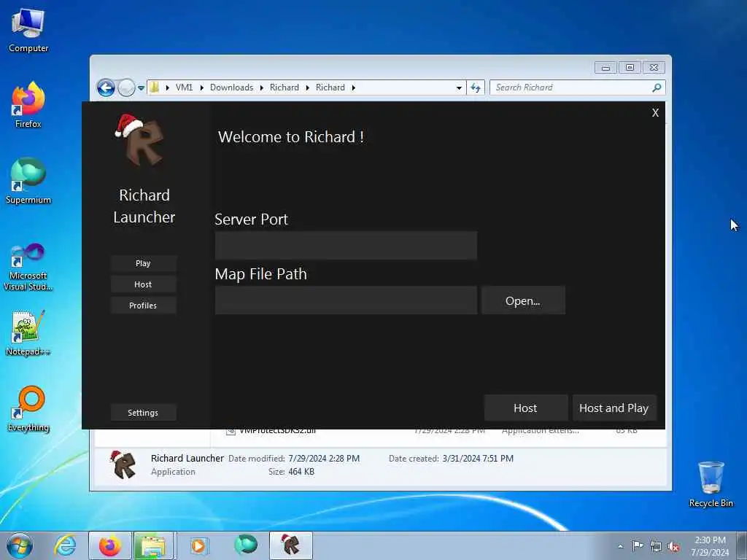This screenshot has width=747, height=560.
Task: Click the Date modified value 7/29/2024 2:28 PM
Action: click(324, 459)
